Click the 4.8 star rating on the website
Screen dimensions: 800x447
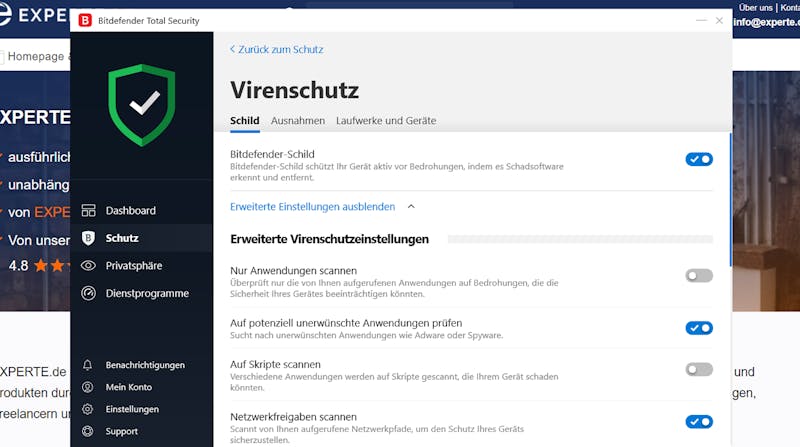[x=37, y=265]
